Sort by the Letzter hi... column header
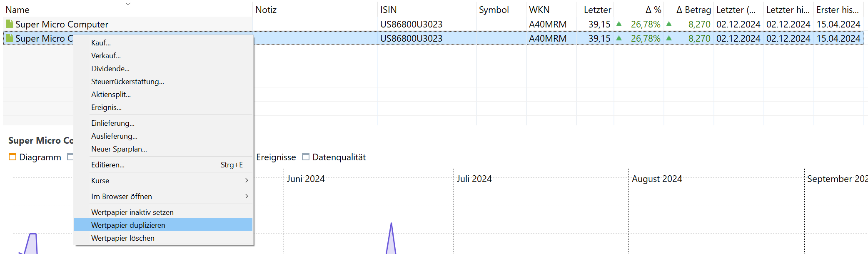 tap(789, 10)
